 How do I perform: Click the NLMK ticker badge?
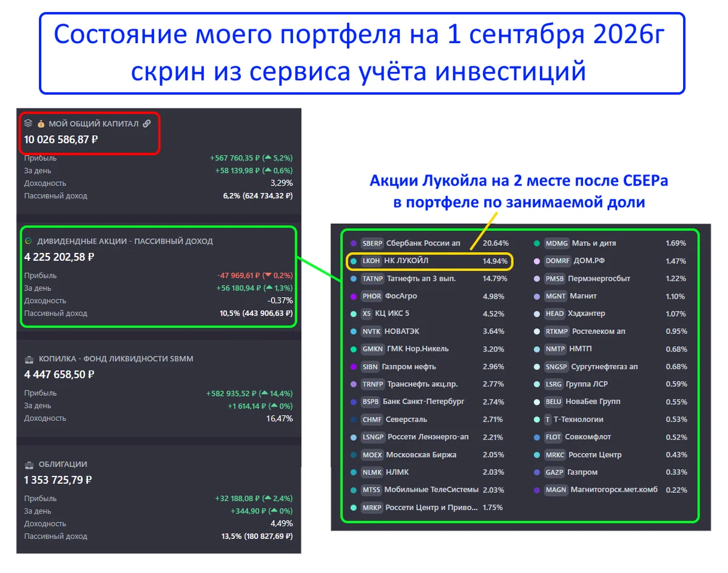(371, 472)
